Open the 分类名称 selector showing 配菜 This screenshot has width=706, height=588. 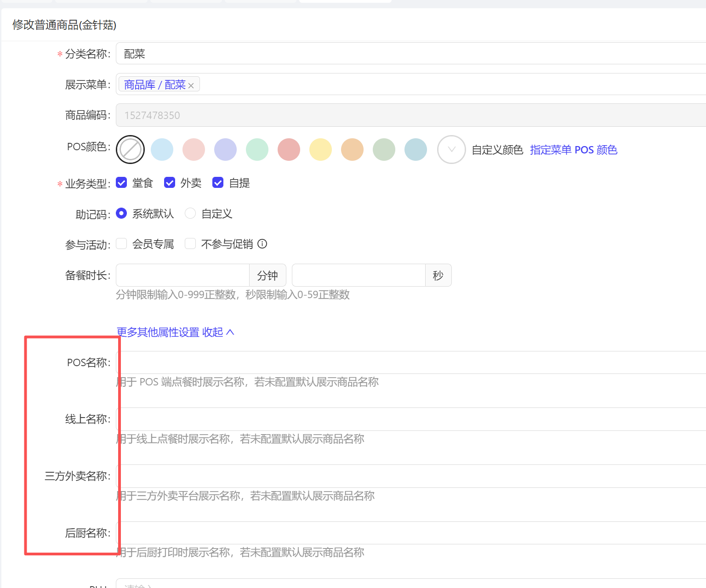409,54
